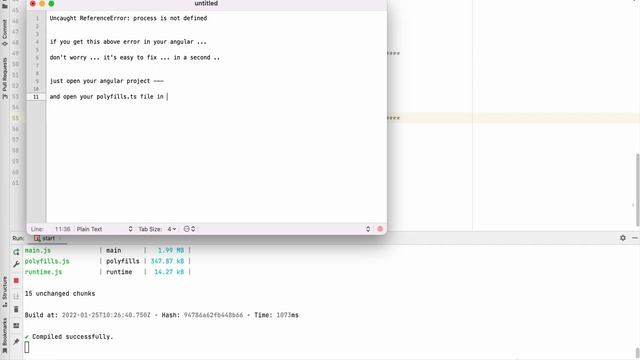The height and width of the screenshot is (360, 640).
Task: Click text 'and open your polyfills.ts file in'
Action: (107, 97)
